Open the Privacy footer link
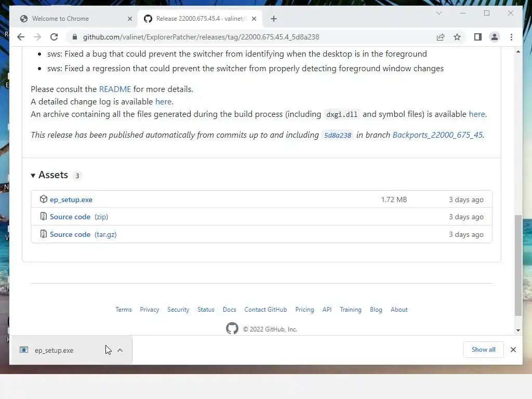The image size is (532, 399). coord(150,310)
